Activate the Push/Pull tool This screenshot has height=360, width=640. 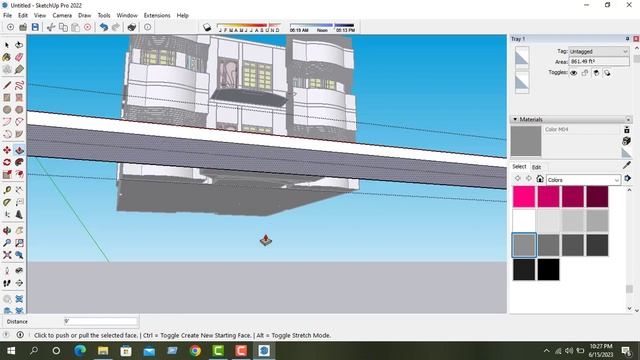tap(19, 150)
